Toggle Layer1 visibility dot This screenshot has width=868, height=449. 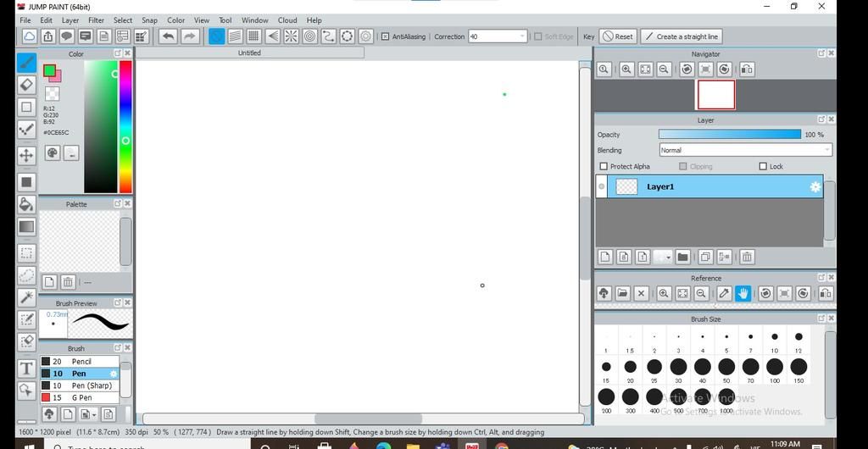601,187
